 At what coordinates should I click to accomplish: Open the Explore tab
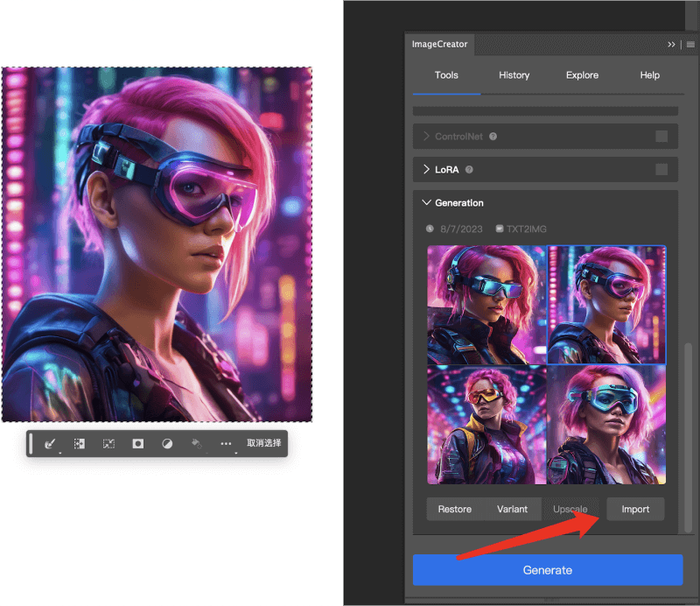[x=582, y=75]
